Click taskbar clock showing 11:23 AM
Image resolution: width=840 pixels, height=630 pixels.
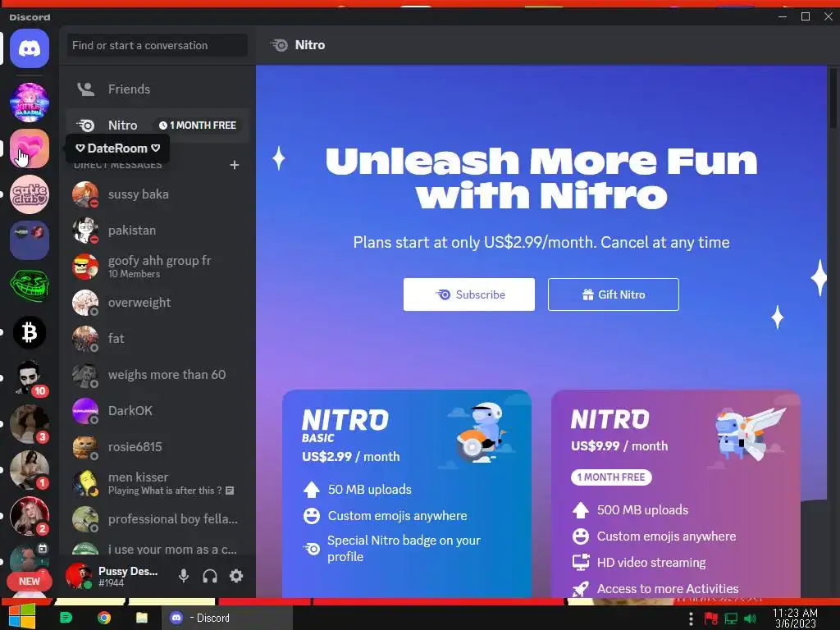[795, 618]
